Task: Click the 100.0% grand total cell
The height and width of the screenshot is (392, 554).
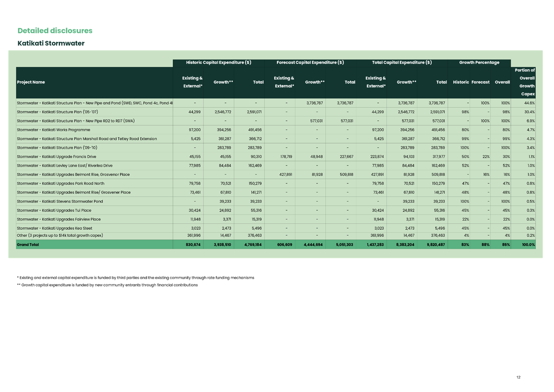Action: pyautogui.click(x=528, y=245)
